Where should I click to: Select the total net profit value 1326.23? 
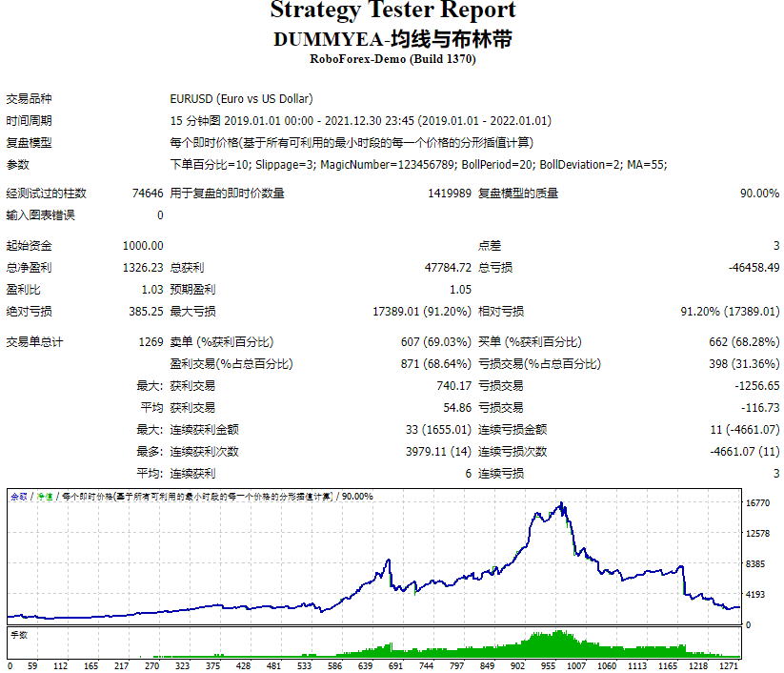143,268
